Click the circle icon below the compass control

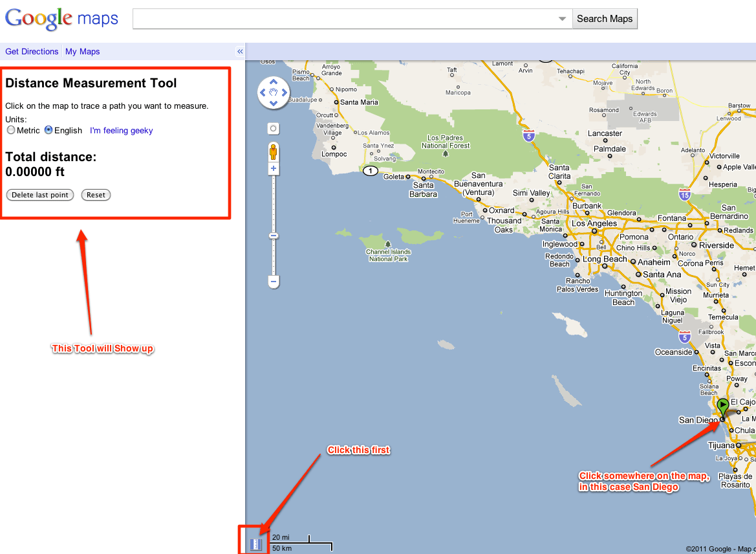click(273, 129)
